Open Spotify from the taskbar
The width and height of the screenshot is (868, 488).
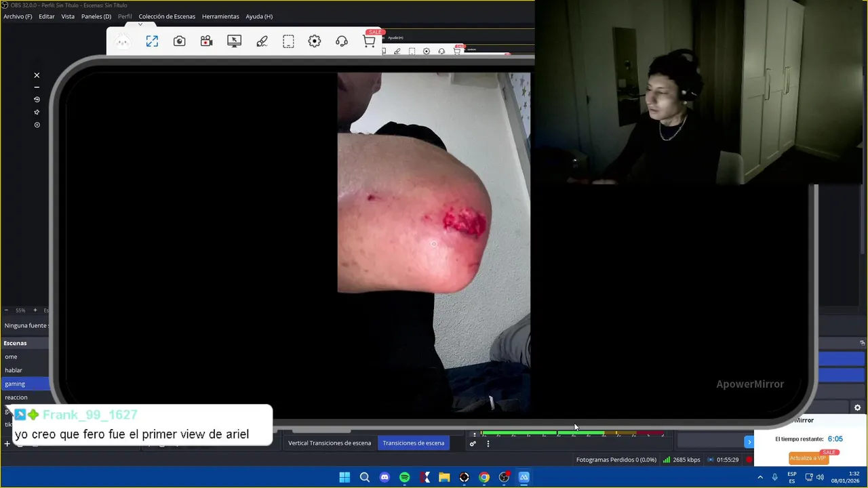coord(405,477)
